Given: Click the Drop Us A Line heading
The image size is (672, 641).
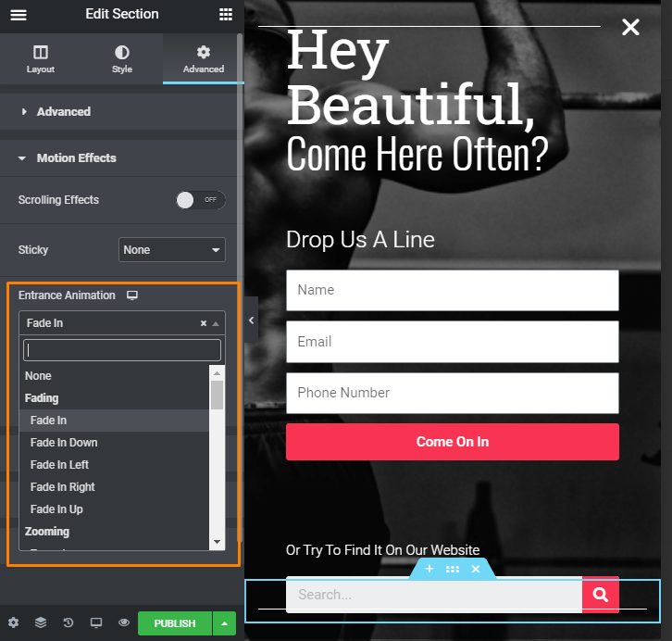Looking at the screenshot, I should 360,239.
